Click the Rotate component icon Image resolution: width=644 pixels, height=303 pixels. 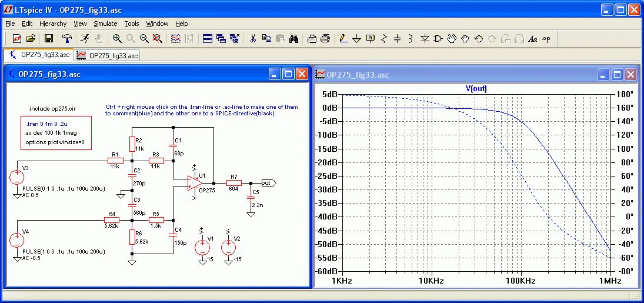[x=506, y=39]
